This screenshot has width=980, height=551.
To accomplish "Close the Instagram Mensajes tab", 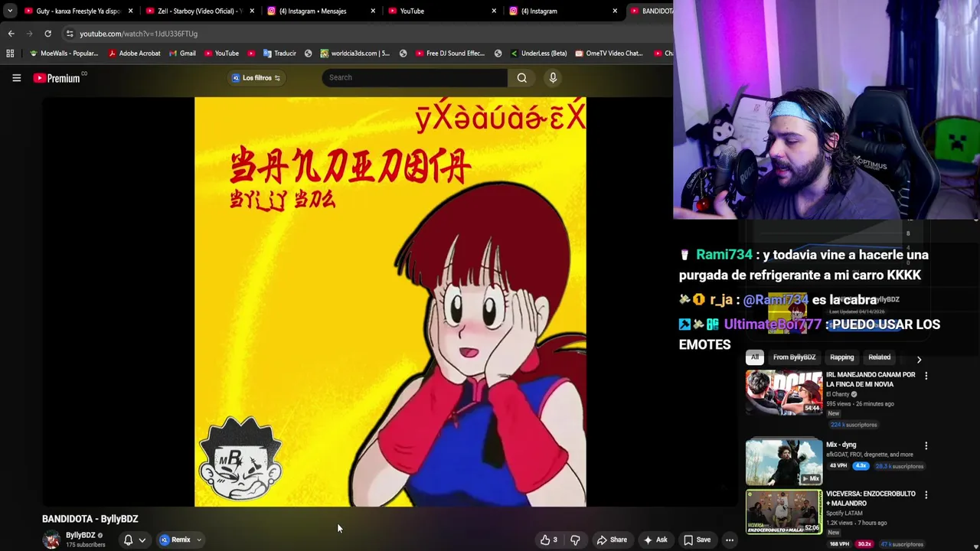I will click(x=373, y=11).
